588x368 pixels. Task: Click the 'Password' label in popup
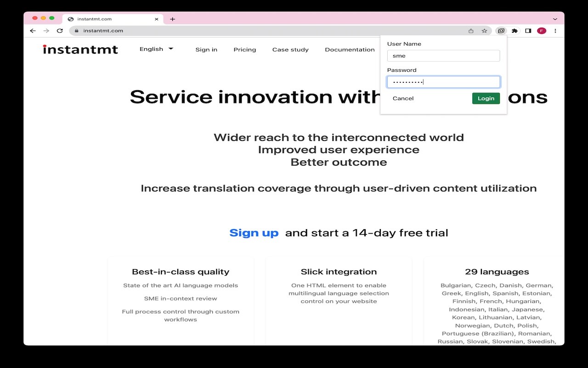pyautogui.click(x=402, y=70)
